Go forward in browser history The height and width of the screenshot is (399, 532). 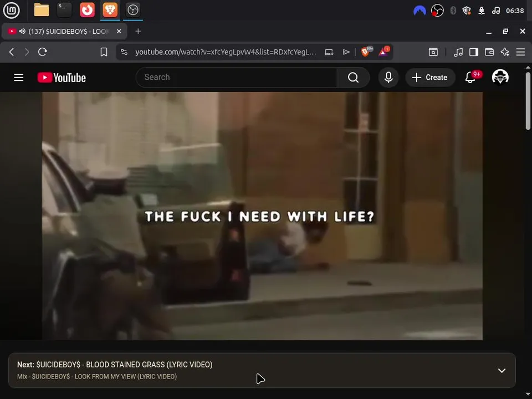(x=27, y=52)
